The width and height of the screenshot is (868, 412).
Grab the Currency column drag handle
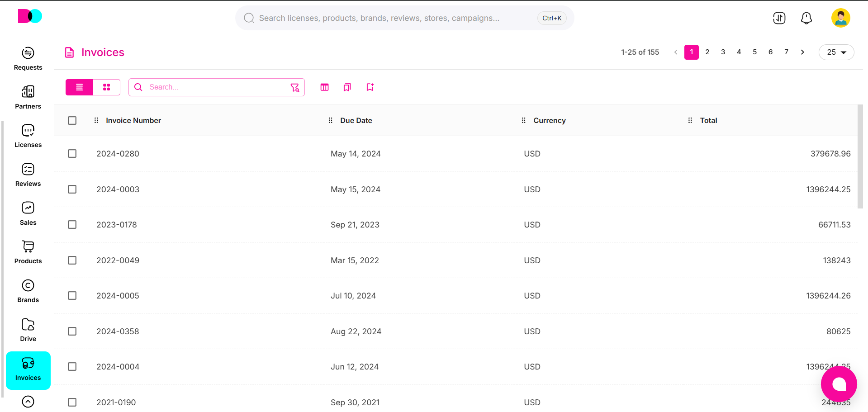524,120
